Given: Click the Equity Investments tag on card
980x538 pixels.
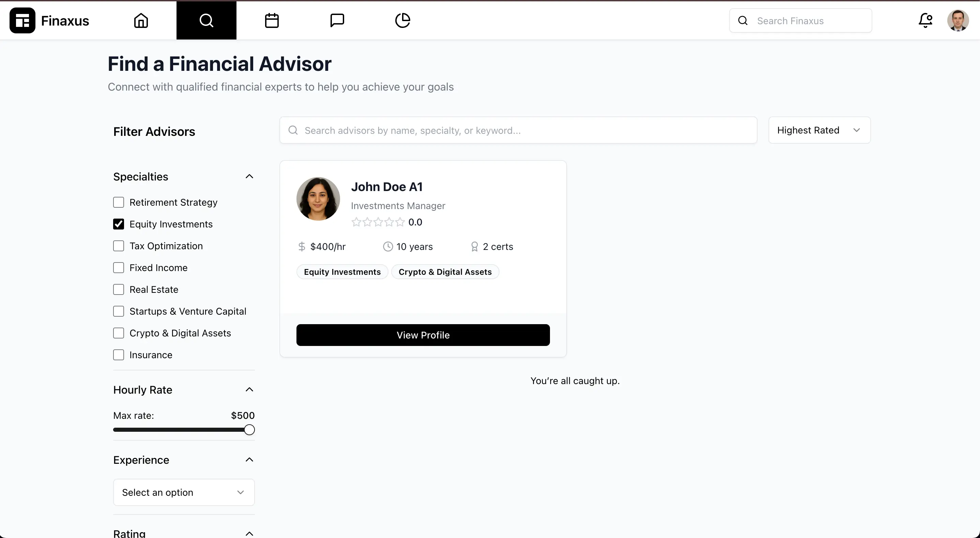Looking at the screenshot, I should coord(342,271).
